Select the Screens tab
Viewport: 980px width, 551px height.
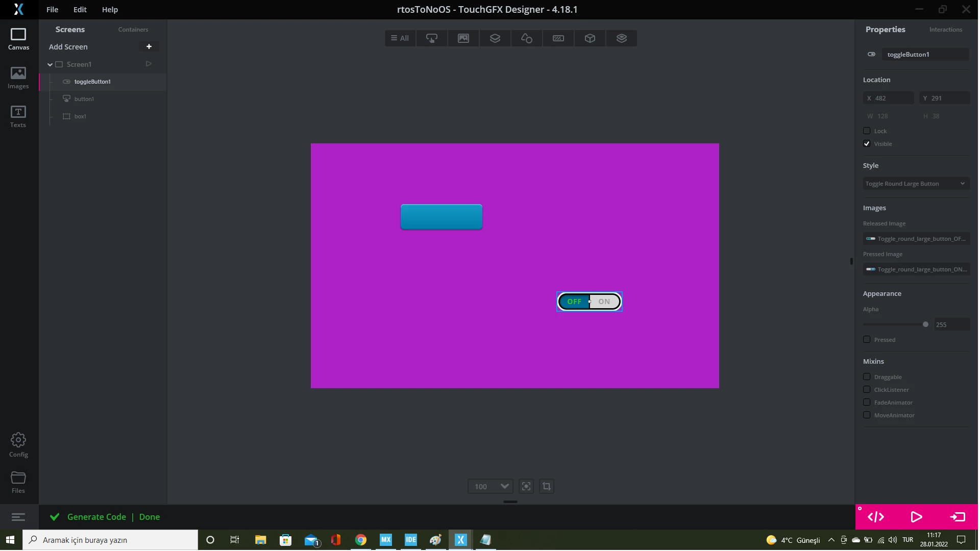70,30
